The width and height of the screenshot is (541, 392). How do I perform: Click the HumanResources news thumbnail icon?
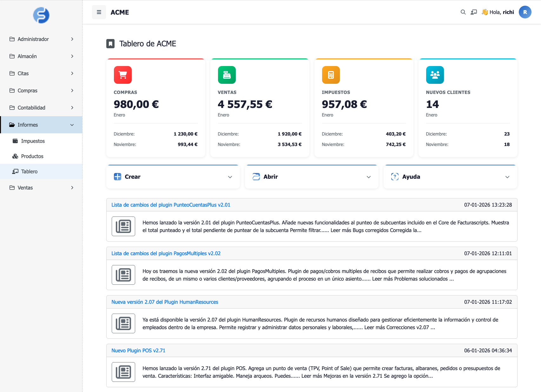click(123, 323)
